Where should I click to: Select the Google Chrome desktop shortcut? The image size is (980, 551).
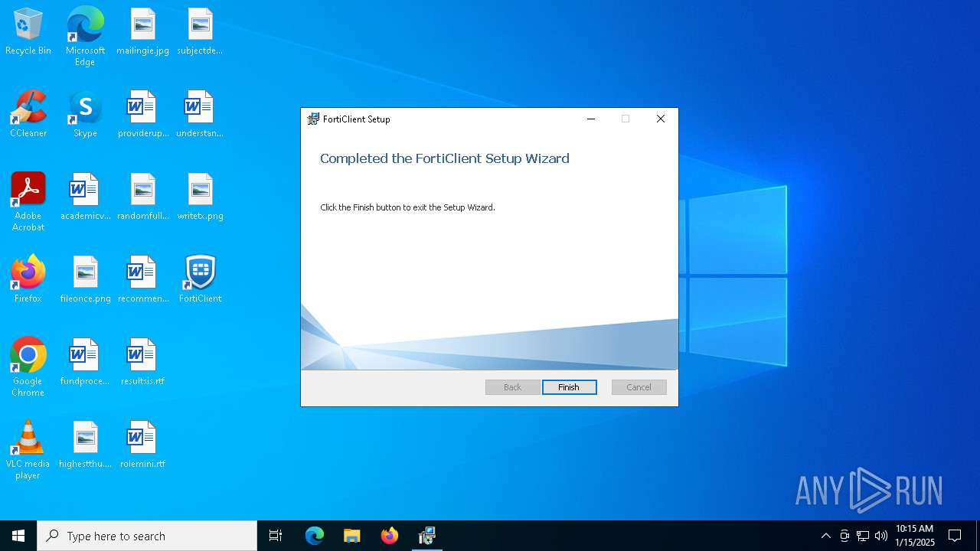click(28, 367)
